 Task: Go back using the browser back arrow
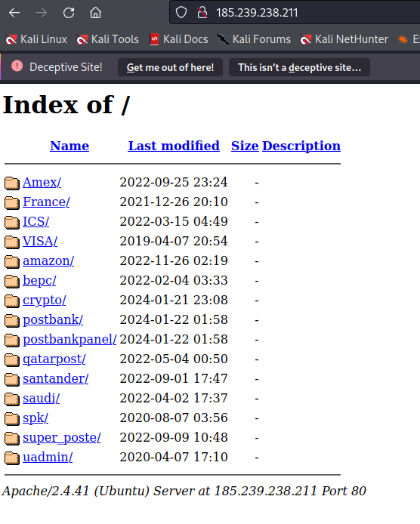click(14, 13)
